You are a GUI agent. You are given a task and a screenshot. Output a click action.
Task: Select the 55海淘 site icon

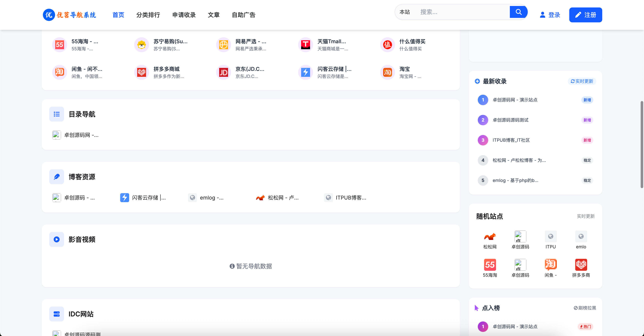[59, 45]
